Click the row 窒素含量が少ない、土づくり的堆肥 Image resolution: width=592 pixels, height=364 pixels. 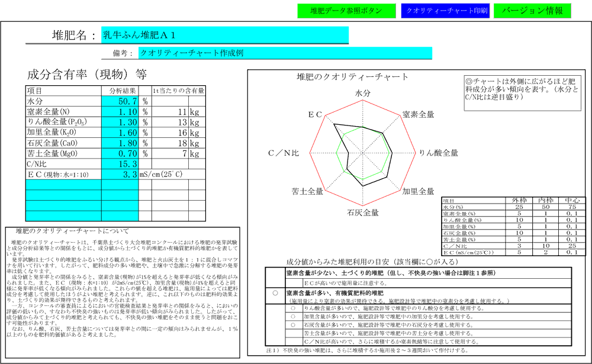tap(428, 273)
